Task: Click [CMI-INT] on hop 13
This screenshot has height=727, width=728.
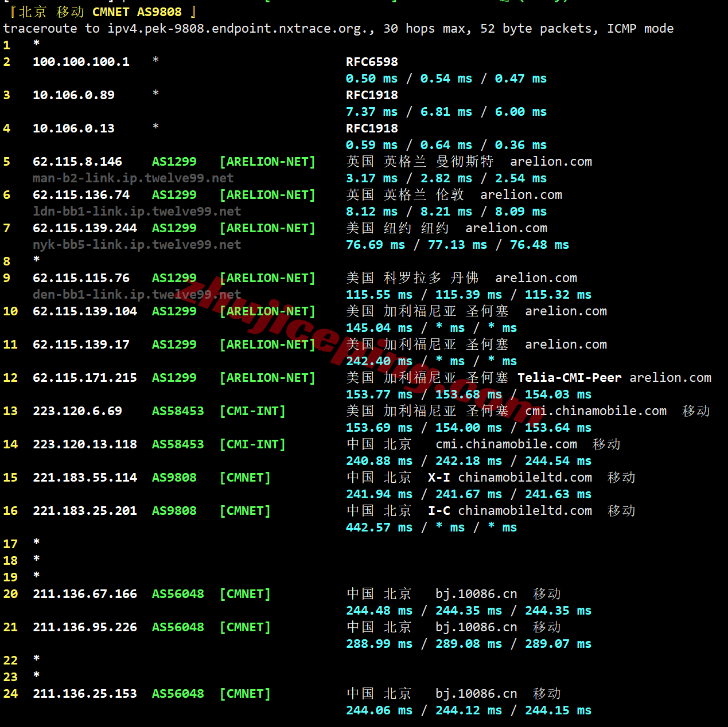Action: pyautogui.click(x=252, y=411)
